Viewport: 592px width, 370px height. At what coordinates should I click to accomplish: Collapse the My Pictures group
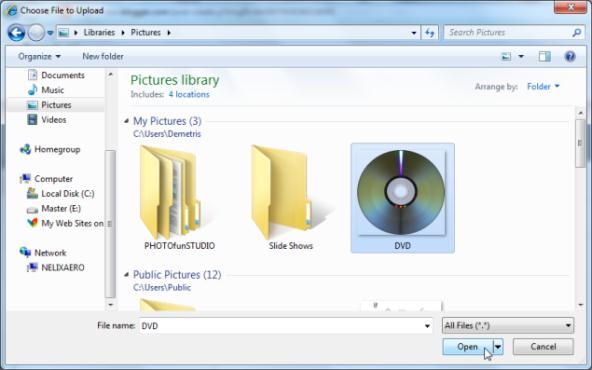[x=126, y=121]
